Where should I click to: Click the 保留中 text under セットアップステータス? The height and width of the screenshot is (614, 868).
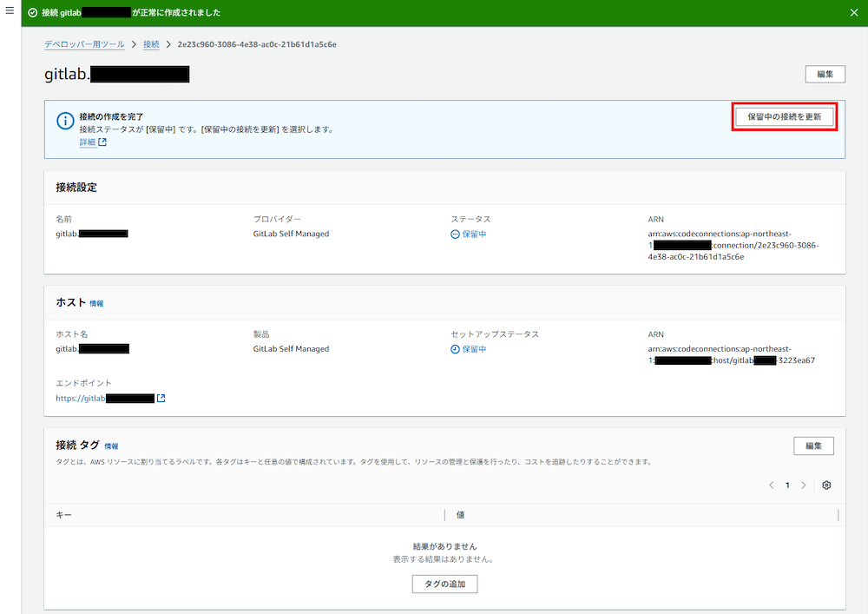click(474, 349)
